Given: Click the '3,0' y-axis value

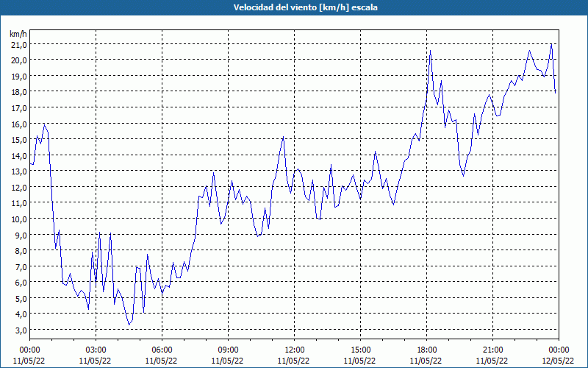Looking at the screenshot, I should click(21, 330).
